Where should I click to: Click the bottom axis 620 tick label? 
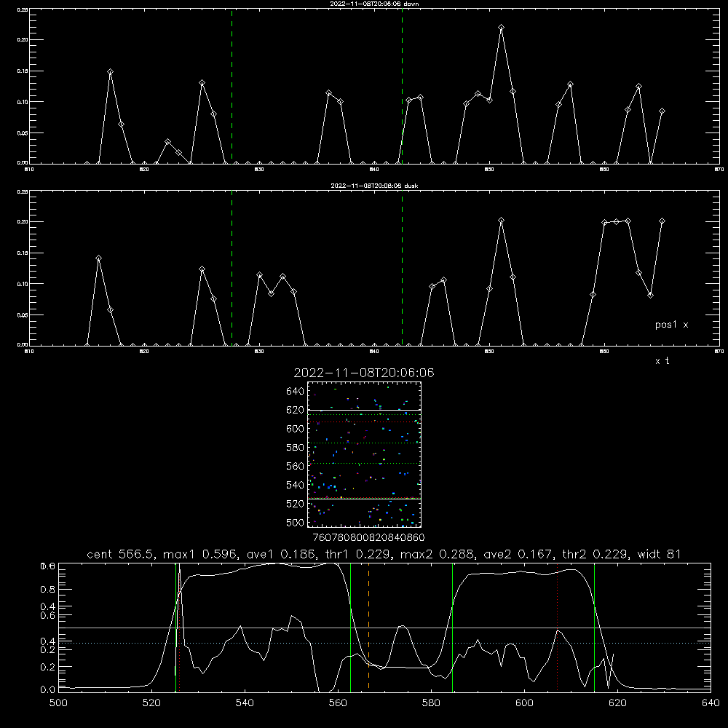(618, 703)
